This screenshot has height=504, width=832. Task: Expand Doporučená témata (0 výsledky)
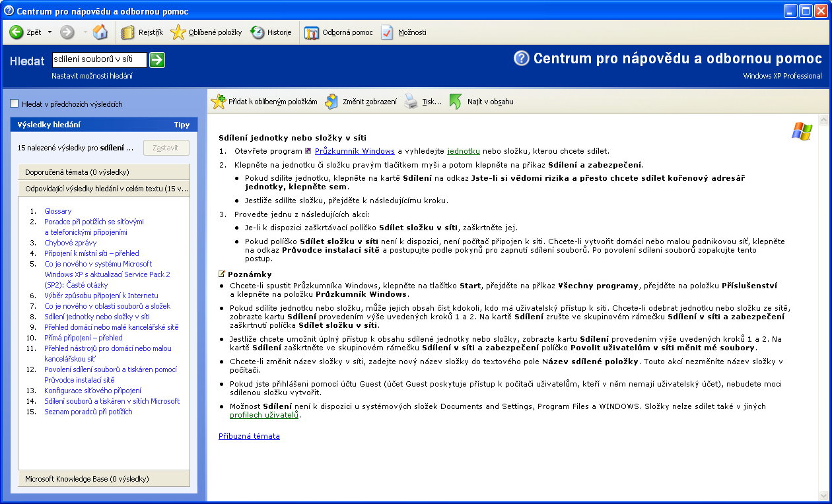click(x=104, y=172)
